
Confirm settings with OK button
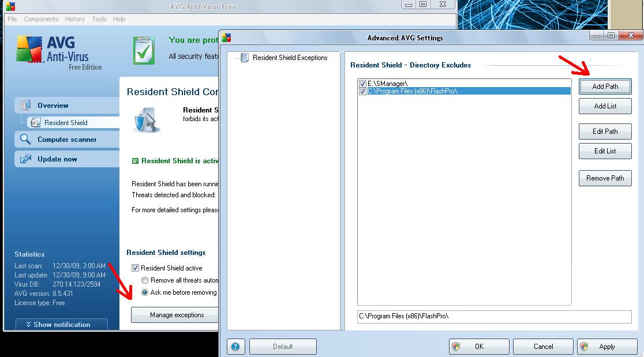pos(479,347)
